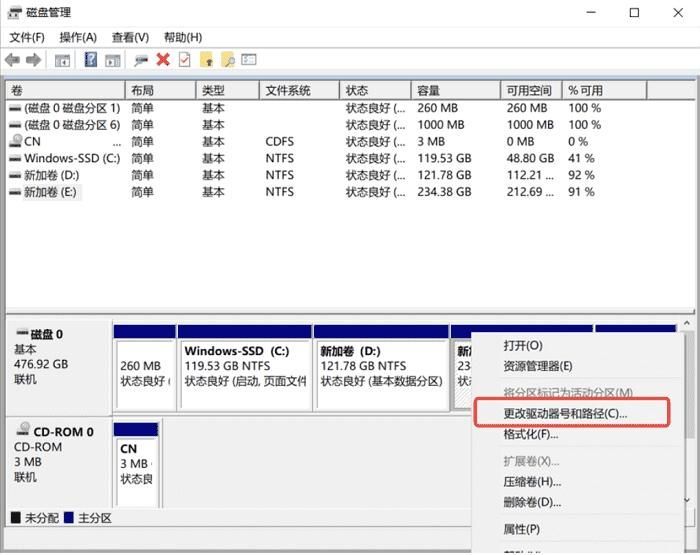The image size is (700, 555).
Task: Click the 磁盘 0 disk icon in lower pane
Action: 22,333
